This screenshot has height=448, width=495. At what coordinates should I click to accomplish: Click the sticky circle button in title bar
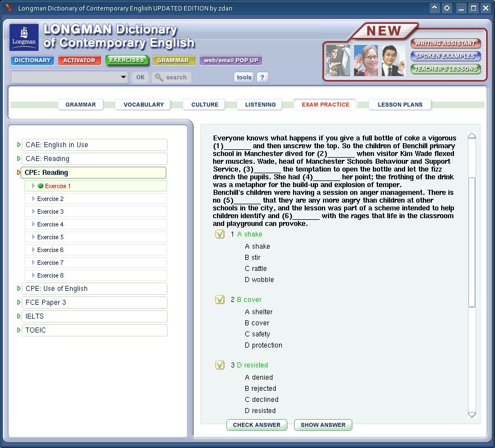tap(447, 8)
